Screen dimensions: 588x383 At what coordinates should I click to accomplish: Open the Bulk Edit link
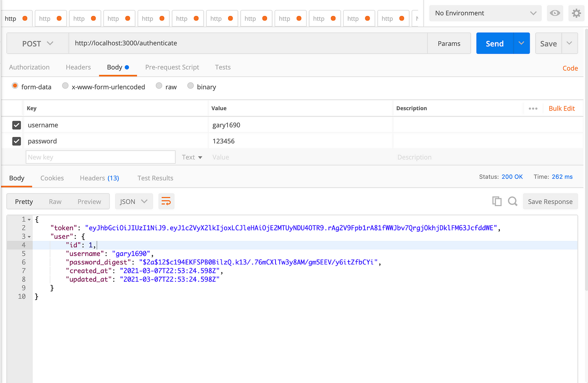562,108
